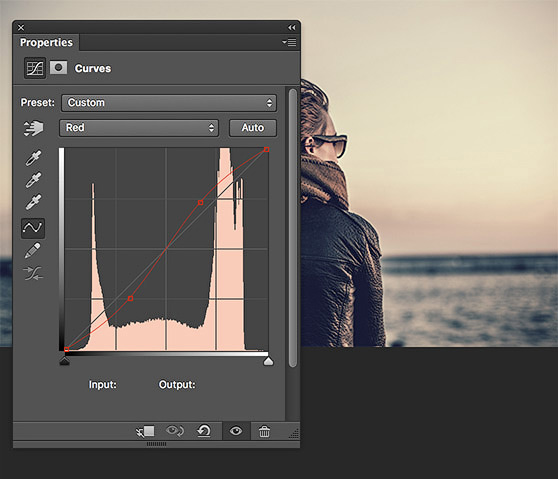
Task: Click the white point slider triangle
Action: click(268, 362)
